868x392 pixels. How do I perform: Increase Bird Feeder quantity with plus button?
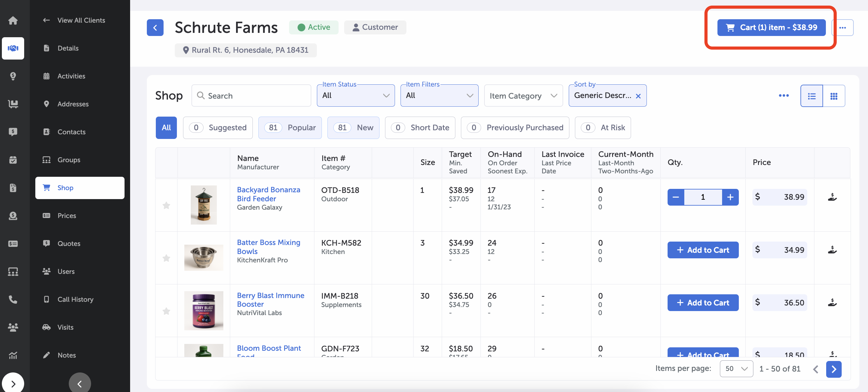[x=730, y=197]
